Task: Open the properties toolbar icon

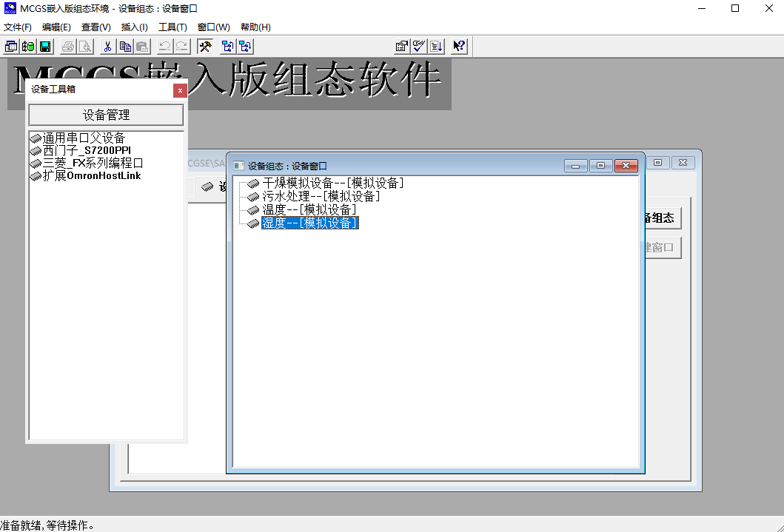Action: [402, 47]
